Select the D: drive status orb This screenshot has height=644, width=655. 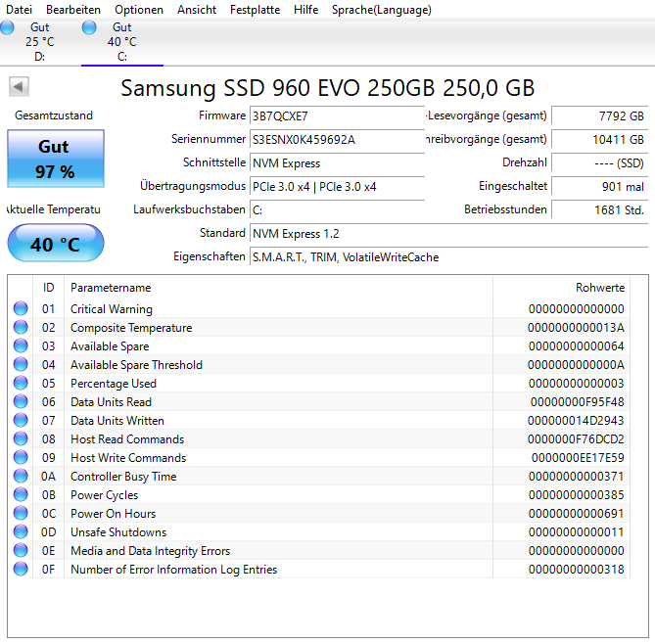pos(6,27)
